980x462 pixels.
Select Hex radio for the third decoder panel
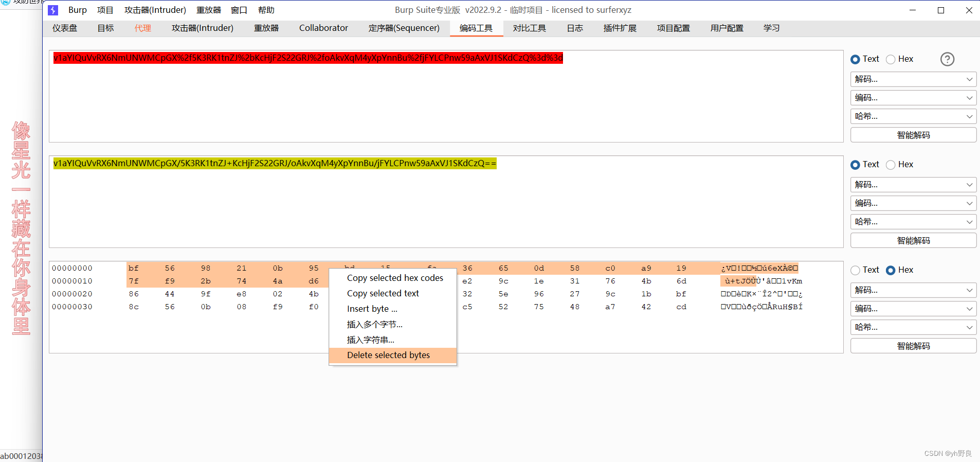click(x=891, y=270)
